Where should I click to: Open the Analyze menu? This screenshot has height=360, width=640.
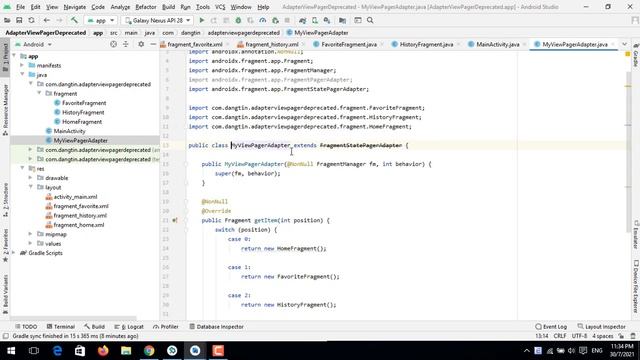pos(120,7)
